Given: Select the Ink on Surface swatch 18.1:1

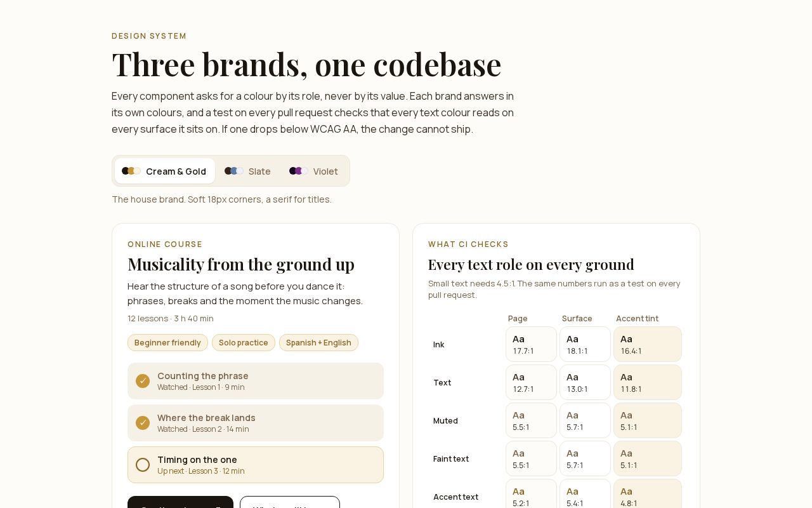Looking at the screenshot, I should [585, 344].
